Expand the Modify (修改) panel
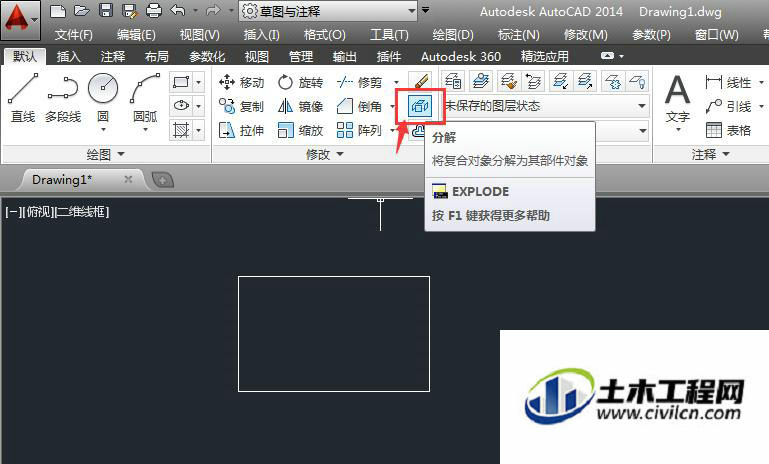The height and width of the screenshot is (464, 769). pos(325,155)
